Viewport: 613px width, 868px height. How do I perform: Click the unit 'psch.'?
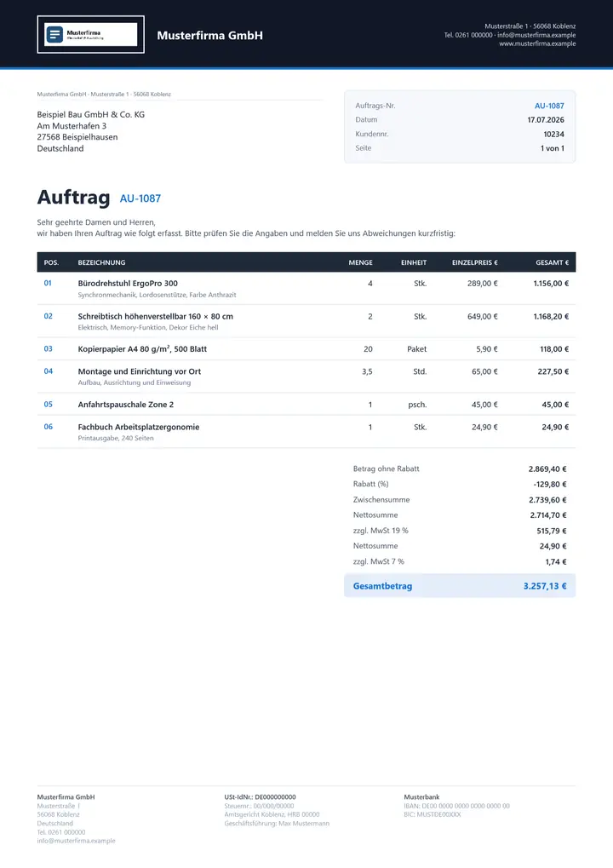coord(417,405)
